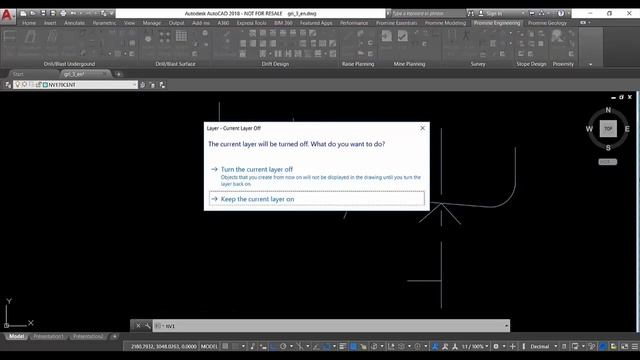
Task: Toggle transparency blue square in status bar
Action: pos(353,347)
